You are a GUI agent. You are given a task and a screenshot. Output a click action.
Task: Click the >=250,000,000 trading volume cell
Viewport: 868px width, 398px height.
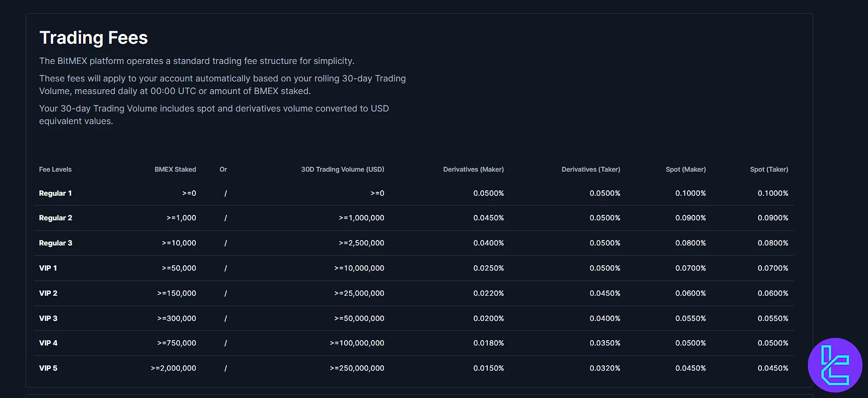[x=357, y=368]
